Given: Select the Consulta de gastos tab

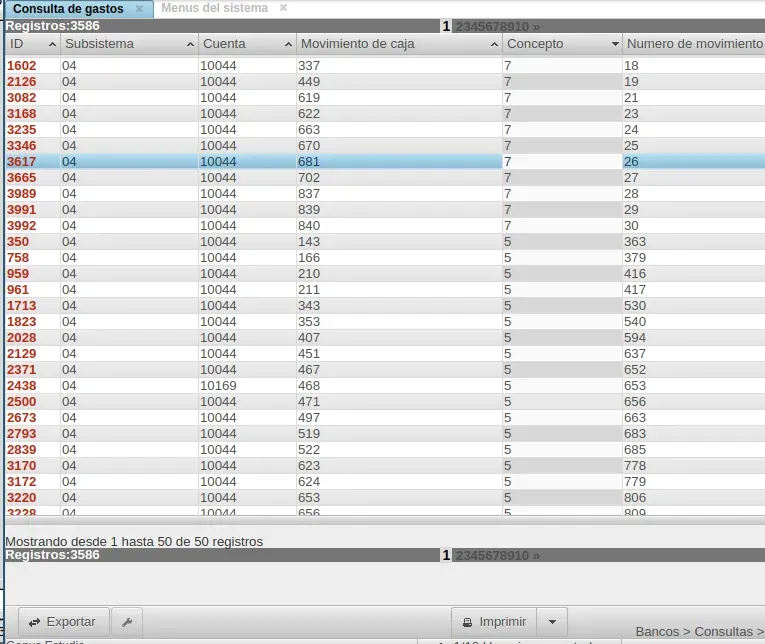Looking at the screenshot, I should coord(68,8).
